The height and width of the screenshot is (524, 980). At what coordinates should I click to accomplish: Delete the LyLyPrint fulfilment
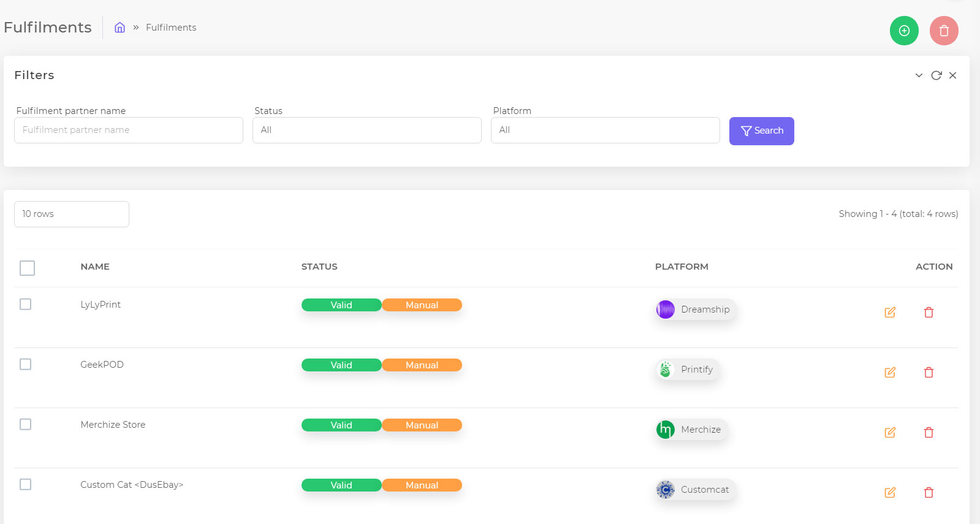(x=929, y=313)
